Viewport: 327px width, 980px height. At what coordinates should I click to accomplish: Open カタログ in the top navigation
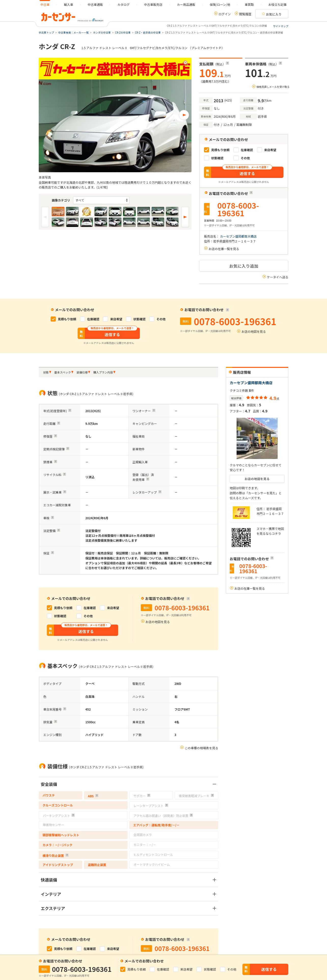click(123, 5)
